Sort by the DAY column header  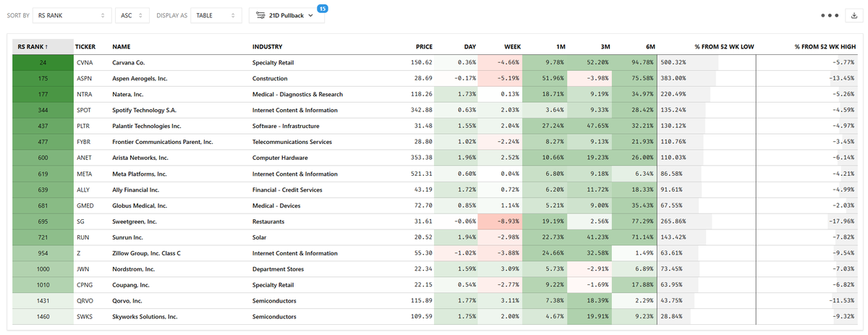(470, 46)
